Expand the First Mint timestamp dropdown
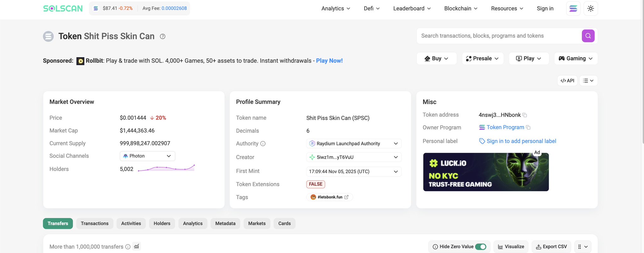Viewport: 644px width, 253px height. 354,172
